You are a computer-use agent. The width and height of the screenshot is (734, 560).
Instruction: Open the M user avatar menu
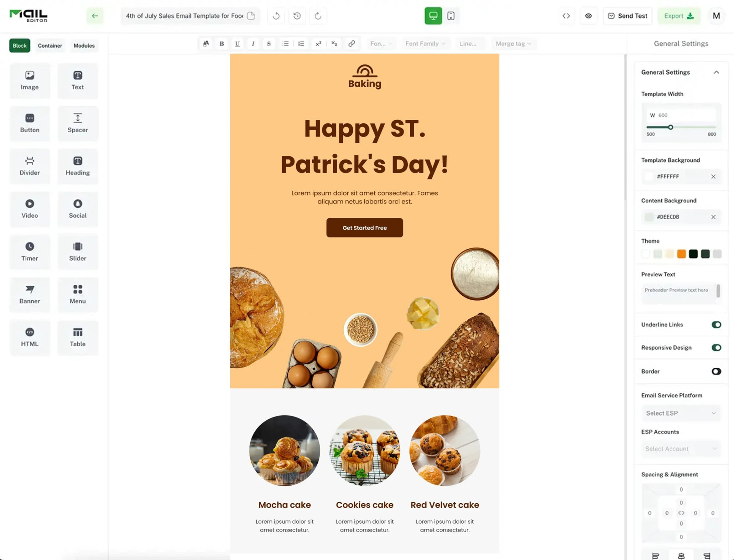(x=716, y=16)
